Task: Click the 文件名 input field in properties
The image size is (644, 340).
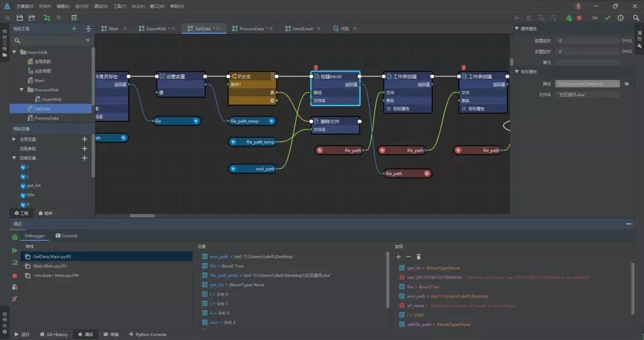Action: [587, 94]
